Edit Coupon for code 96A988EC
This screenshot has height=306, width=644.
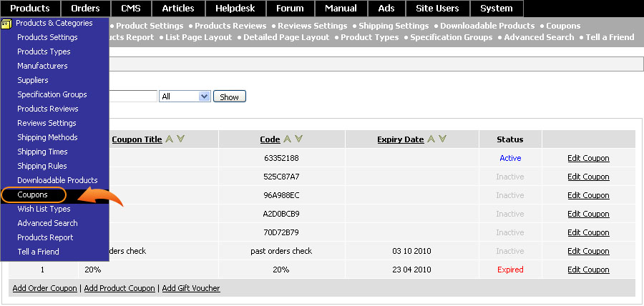pos(588,195)
